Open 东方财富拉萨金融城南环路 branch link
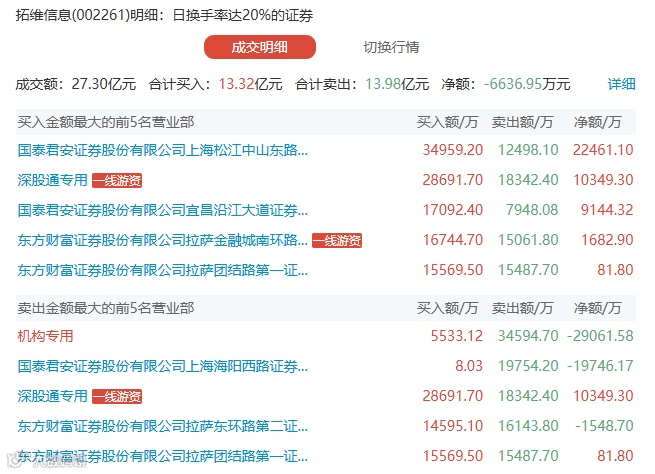 162,240
